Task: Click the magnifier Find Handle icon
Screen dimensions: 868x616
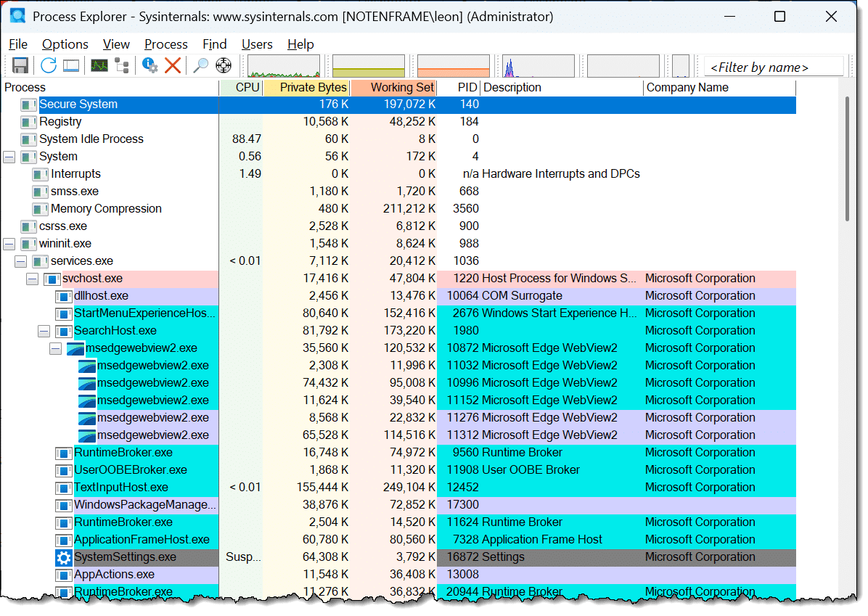Action: point(200,66)
